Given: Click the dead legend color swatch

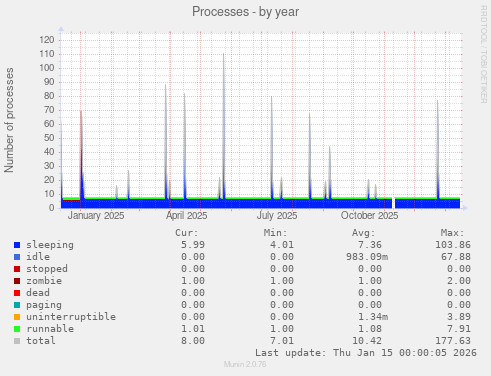Looking at the screenshot, I should click(x=17, y=293).
